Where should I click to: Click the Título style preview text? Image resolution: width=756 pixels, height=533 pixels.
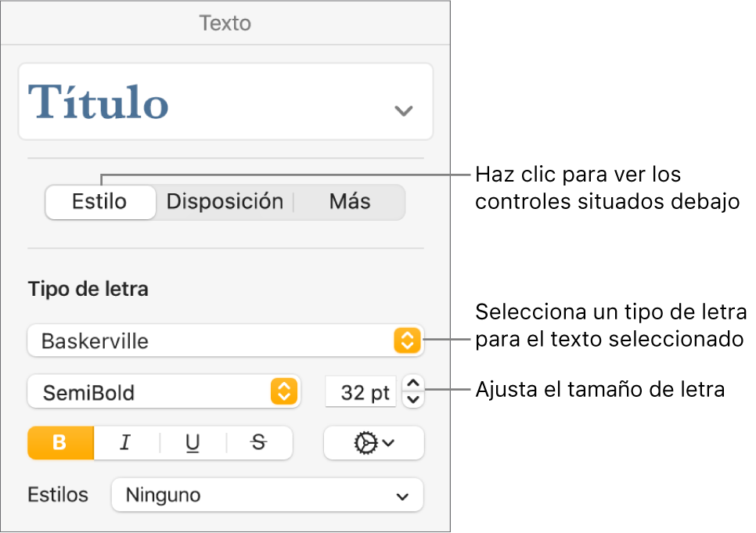[x=99, y=103]
